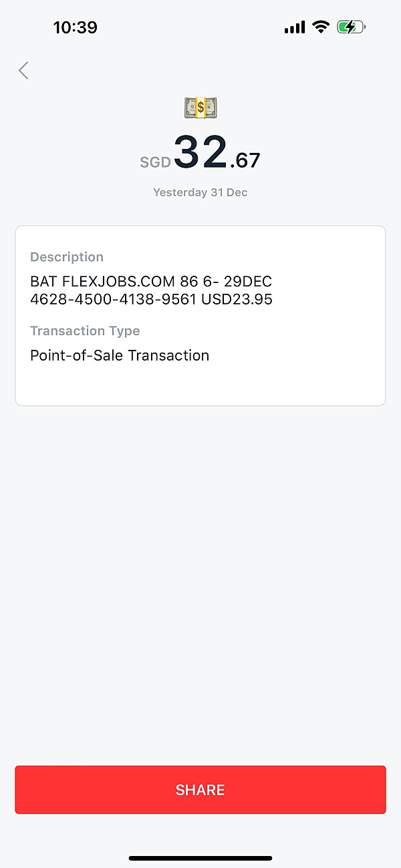This screenshot has height=868, width=401.
Task: Collapse the detail view using the back arrow
Action: click(x=23, y=70)
